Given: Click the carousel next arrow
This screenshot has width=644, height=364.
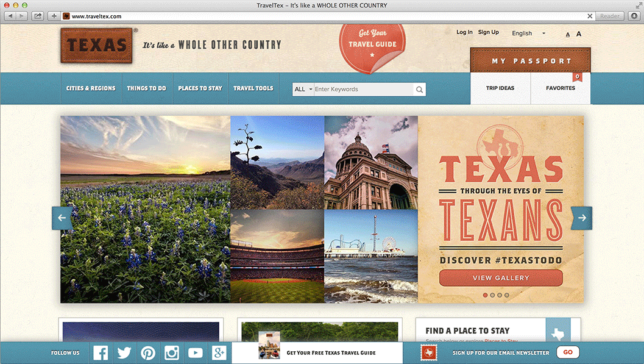Looking at the screenshot, I should 581,218.
